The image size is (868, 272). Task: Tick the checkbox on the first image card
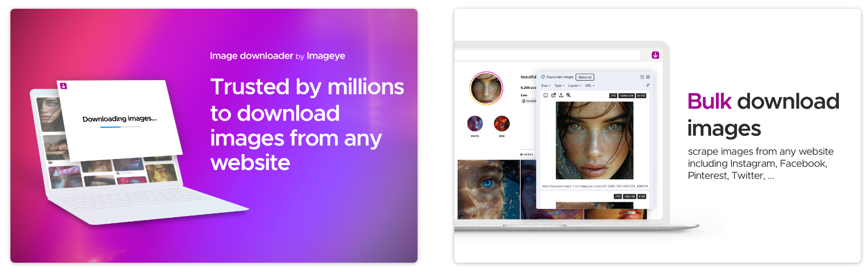click(x=545, y=95)
